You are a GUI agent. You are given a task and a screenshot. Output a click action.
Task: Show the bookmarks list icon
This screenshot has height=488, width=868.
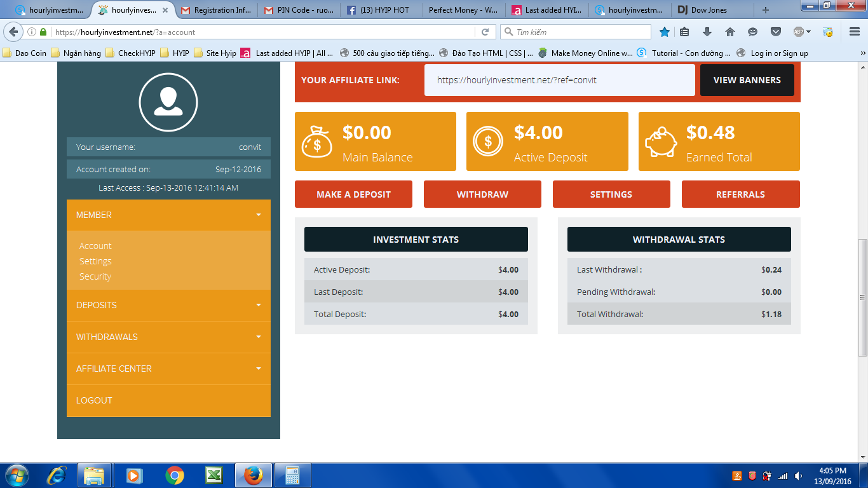click(684, 32)
